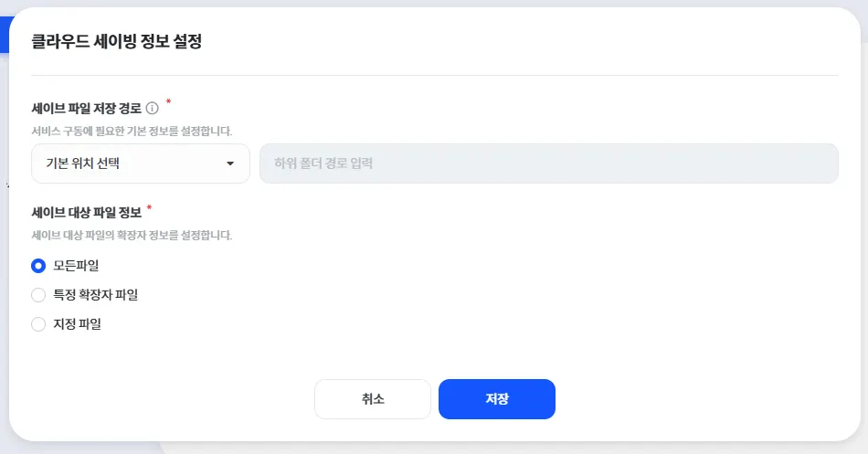Viewport: 868px width, 454px height.
Task: Click the info icon beside 세이브 파일 저장 경로
Action: click(x=153, y=108)
